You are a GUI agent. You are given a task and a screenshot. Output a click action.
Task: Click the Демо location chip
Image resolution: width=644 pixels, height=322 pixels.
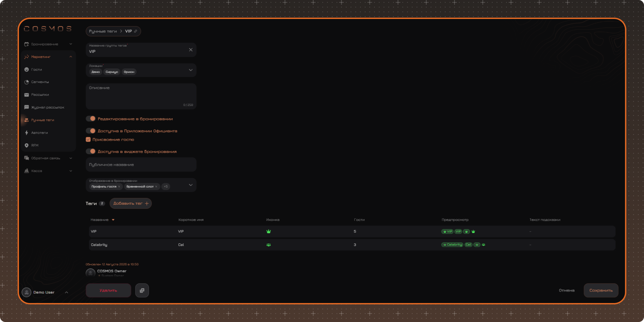point(95,72)
